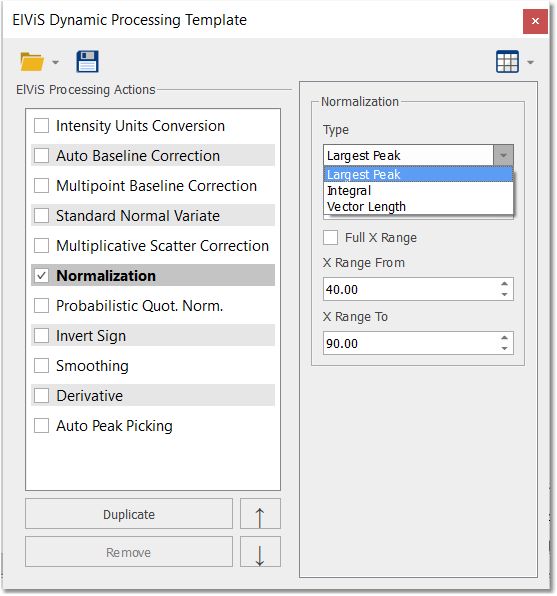Toggle the Derivative checkbox
Viewport: 557px width, 596px height.
[41, 396]
